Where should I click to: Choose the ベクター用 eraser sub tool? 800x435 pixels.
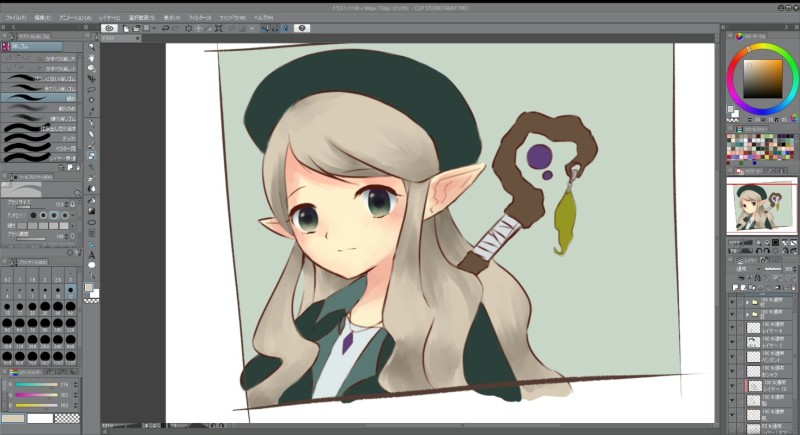point(39,148)
